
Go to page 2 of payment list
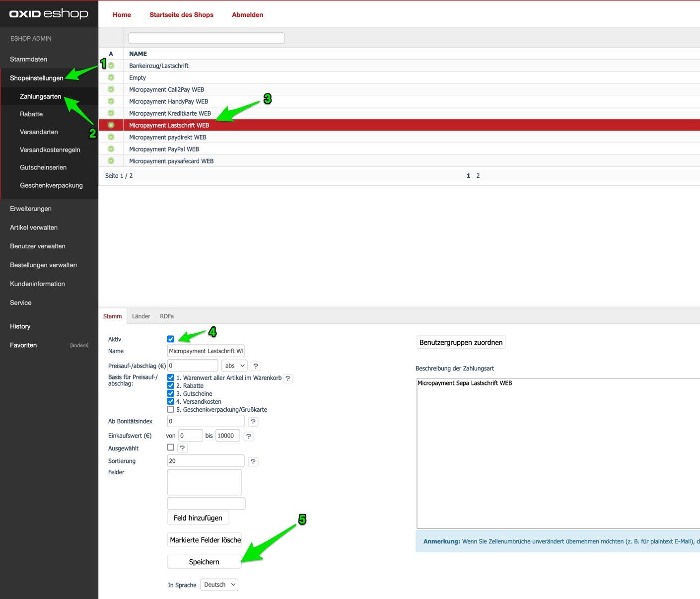pyautogui.click(x=478, y=176)
